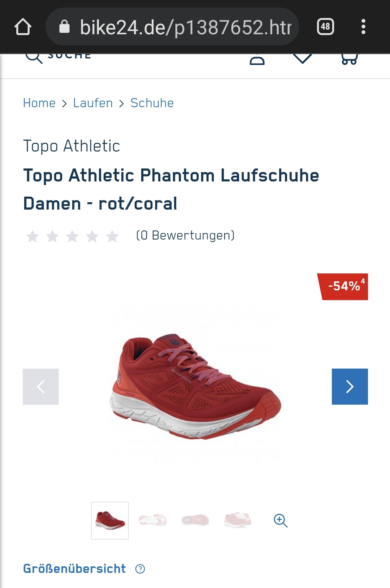Select the sole-view third thumbnail
This screenshot has width=390, height=588.
pyautogui.click(x=195, y=520)
